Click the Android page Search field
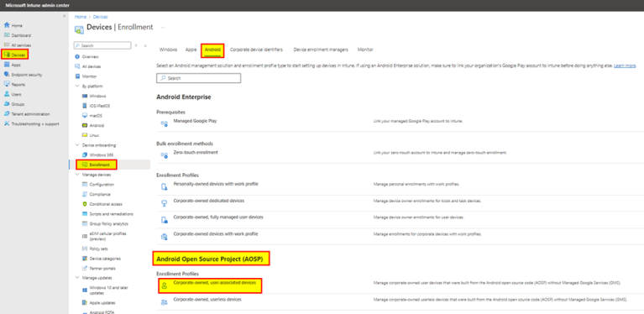 (198, 78)
